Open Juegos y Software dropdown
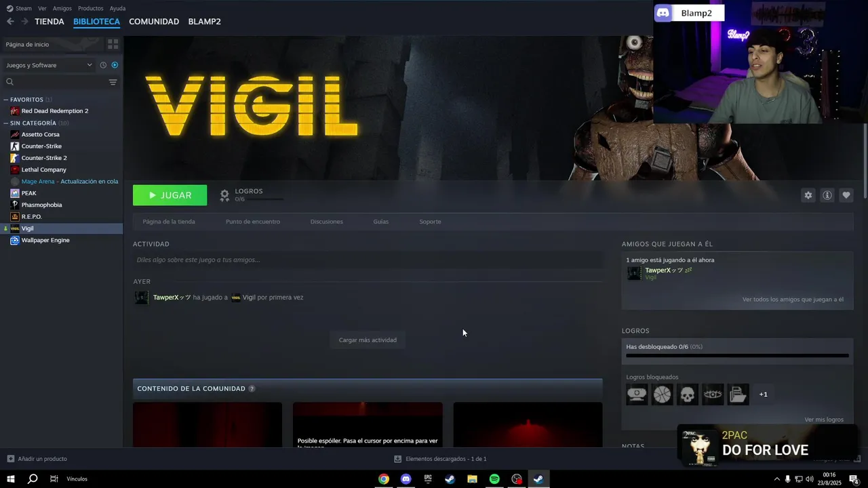Screen dimensions: 868x488 [49, 65]
